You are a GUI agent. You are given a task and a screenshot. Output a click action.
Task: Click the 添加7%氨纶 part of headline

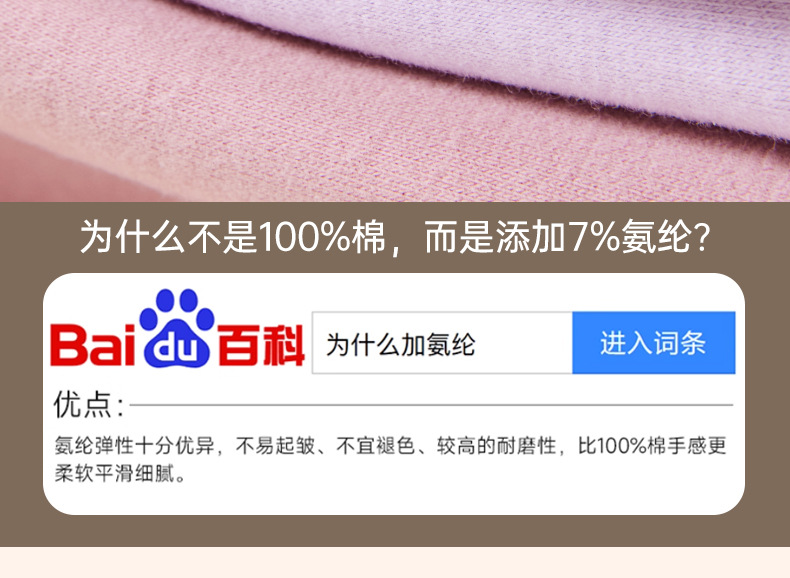tap(595, 237)
